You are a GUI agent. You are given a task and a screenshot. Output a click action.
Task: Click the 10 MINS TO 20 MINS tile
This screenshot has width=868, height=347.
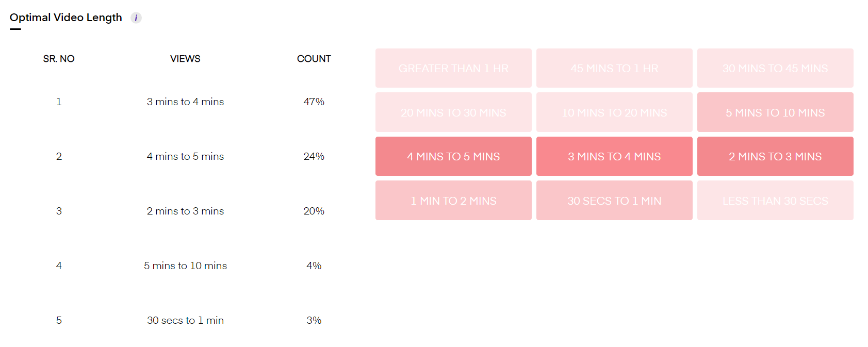pos(614,112)
